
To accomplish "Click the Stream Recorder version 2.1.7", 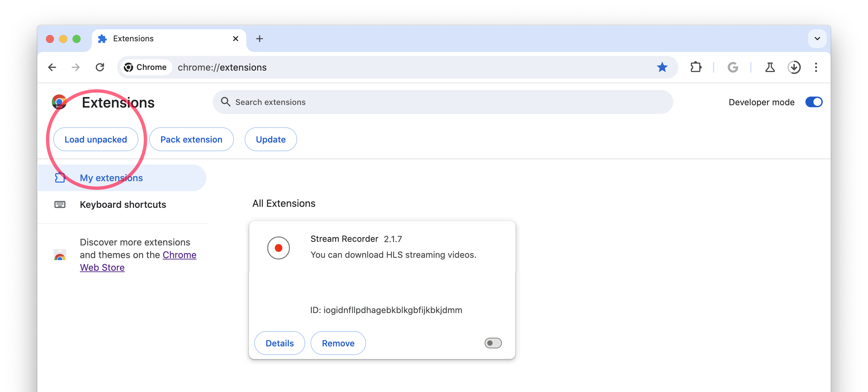I will [x=393, y=239].
